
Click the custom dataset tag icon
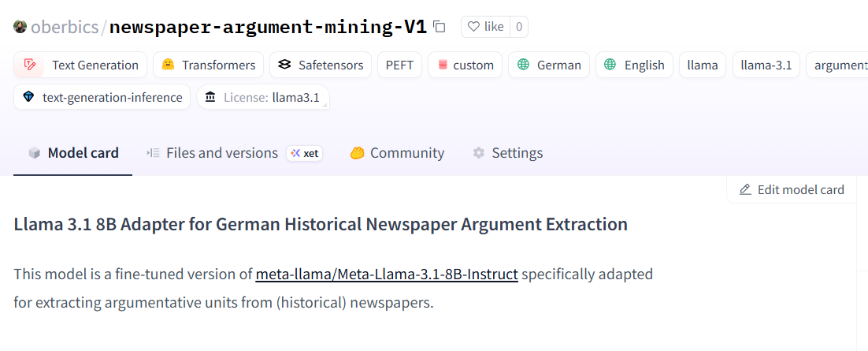443,65
